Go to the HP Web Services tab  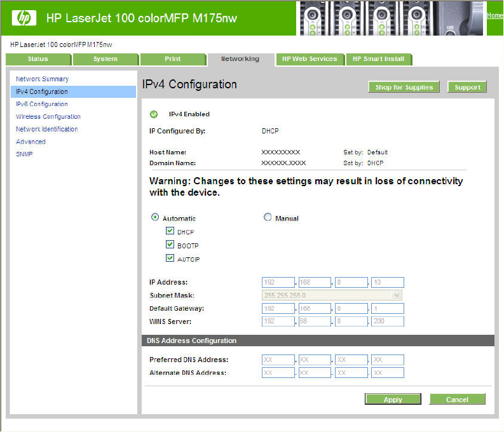tap(310, 59)
